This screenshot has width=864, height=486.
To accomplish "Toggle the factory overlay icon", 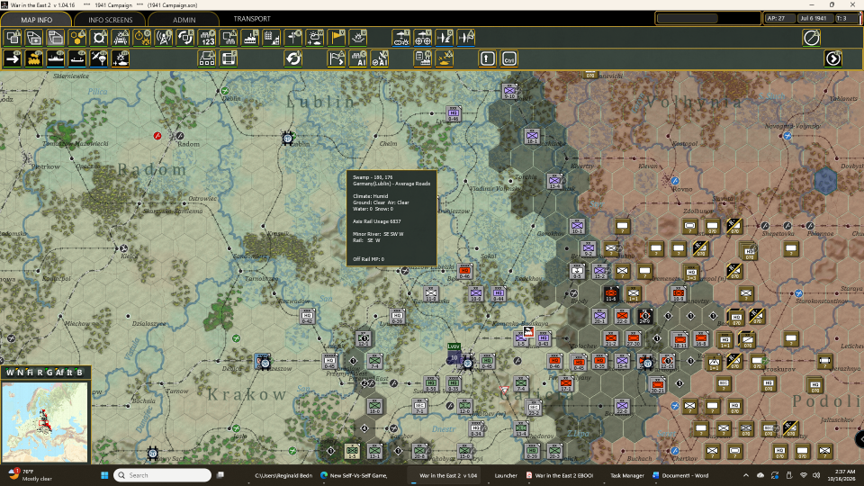I will pyautogui.click(x=250, y=37).
